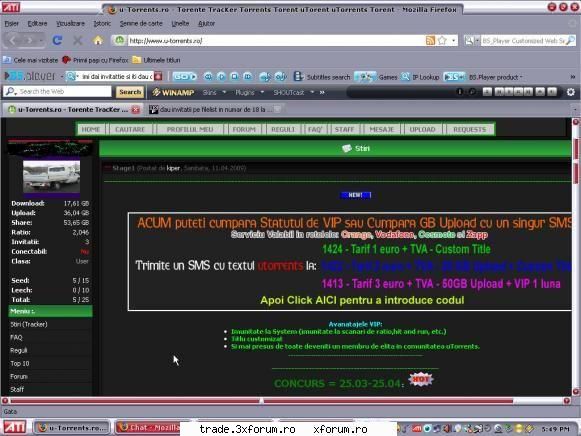The image size is (581, 436).
Task: Open 'Cele mai vizitate' bookmarks folder
Action: tap(30, 60)
